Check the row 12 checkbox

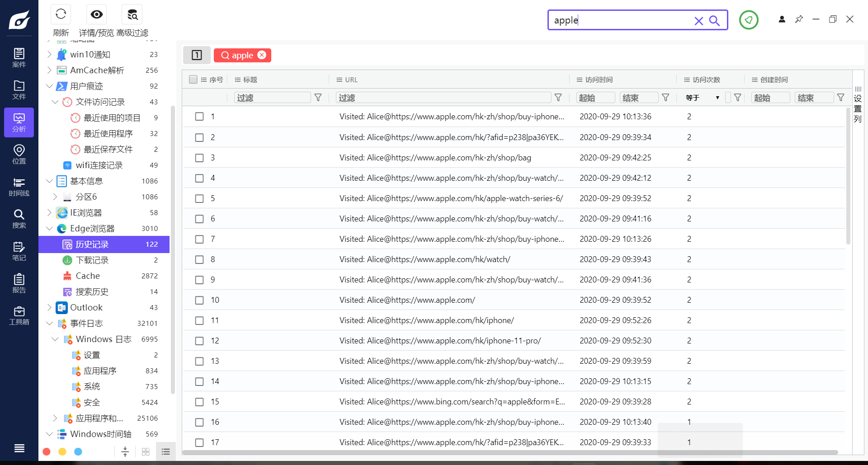coord(199,341)
